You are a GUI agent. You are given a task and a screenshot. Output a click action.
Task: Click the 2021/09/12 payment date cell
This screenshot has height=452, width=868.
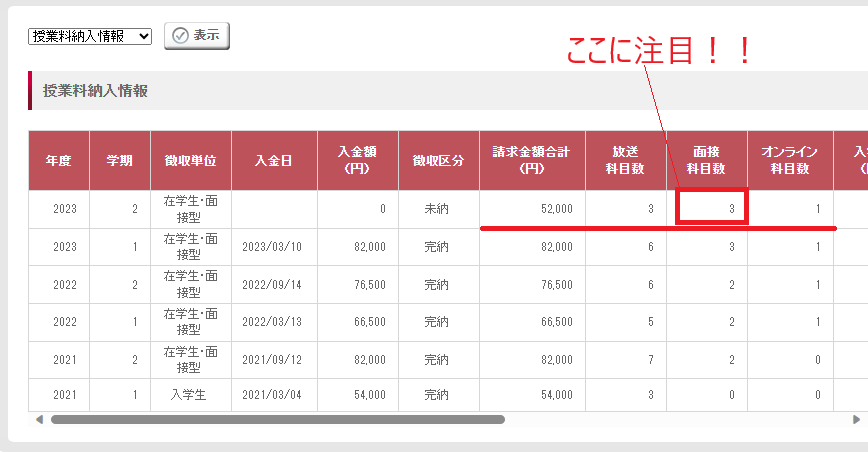pos(274,360)
